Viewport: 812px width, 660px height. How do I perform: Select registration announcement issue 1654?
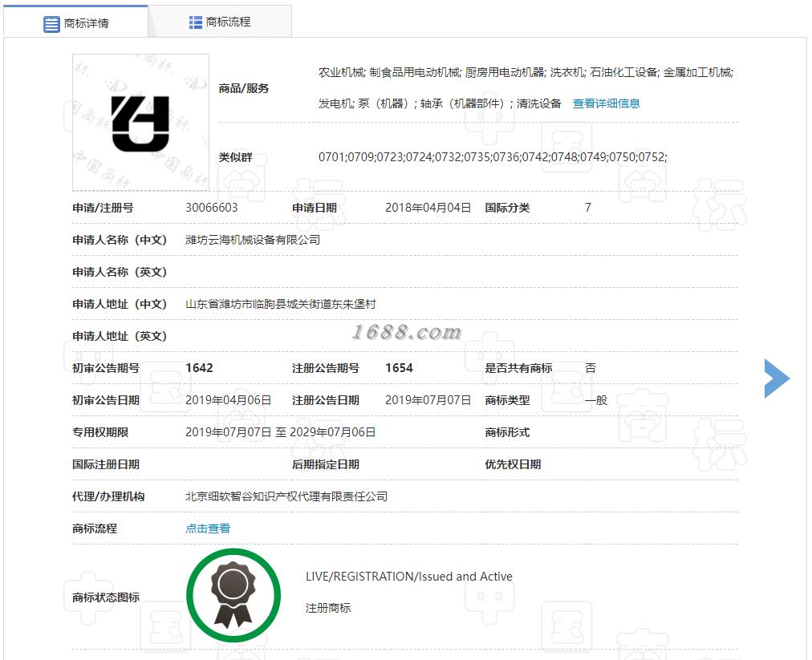pos(400,368)
